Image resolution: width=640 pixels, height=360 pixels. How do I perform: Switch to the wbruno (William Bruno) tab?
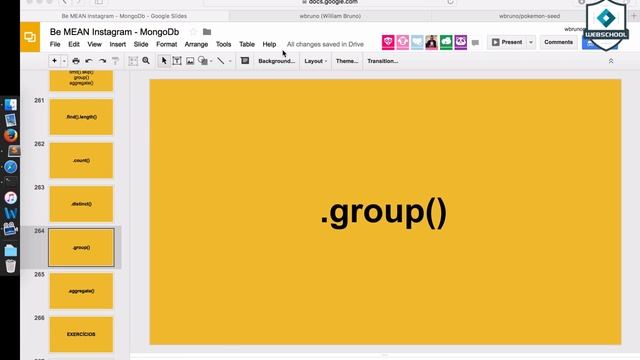tap(330, 16)
